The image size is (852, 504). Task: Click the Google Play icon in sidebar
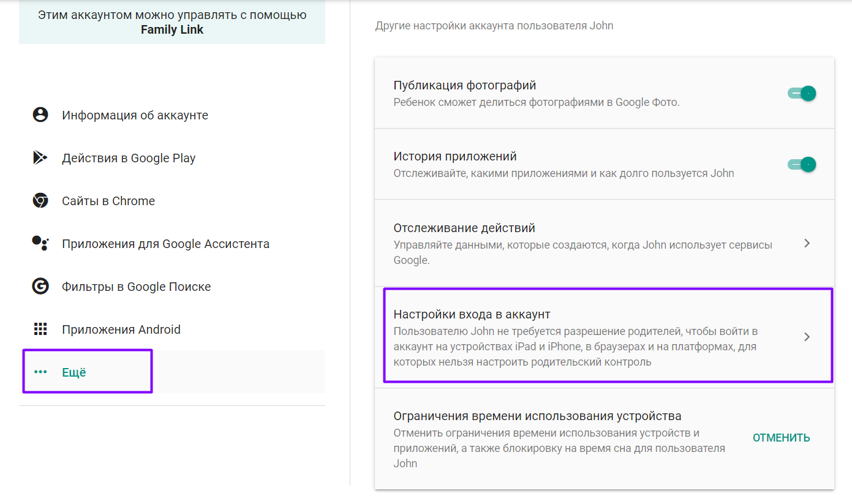(40, 158)
